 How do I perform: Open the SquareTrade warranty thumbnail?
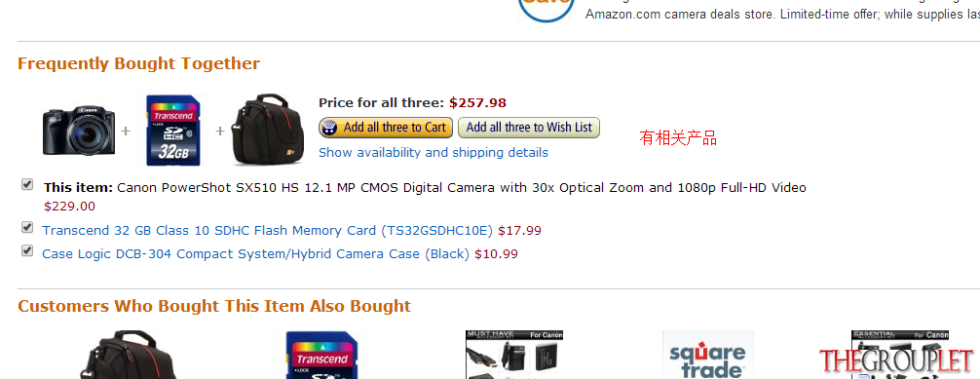pyautogui.click(x=708, y=355)
